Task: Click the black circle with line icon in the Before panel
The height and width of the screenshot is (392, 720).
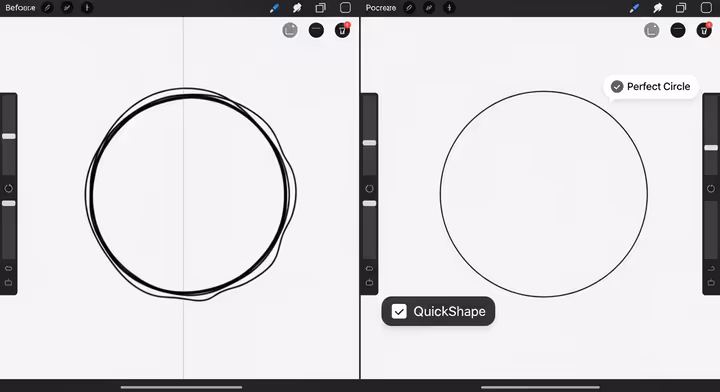Action: (x=316, y=30)
